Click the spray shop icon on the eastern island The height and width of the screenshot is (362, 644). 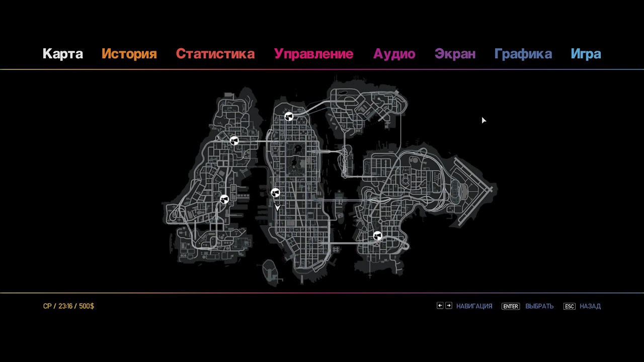pos(378,236)
